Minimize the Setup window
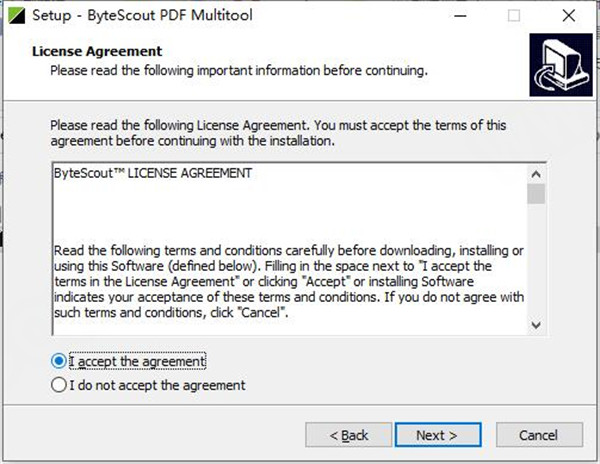Viewport: 600px width, 464px height. pyautogui.click(x=460, y=16)
